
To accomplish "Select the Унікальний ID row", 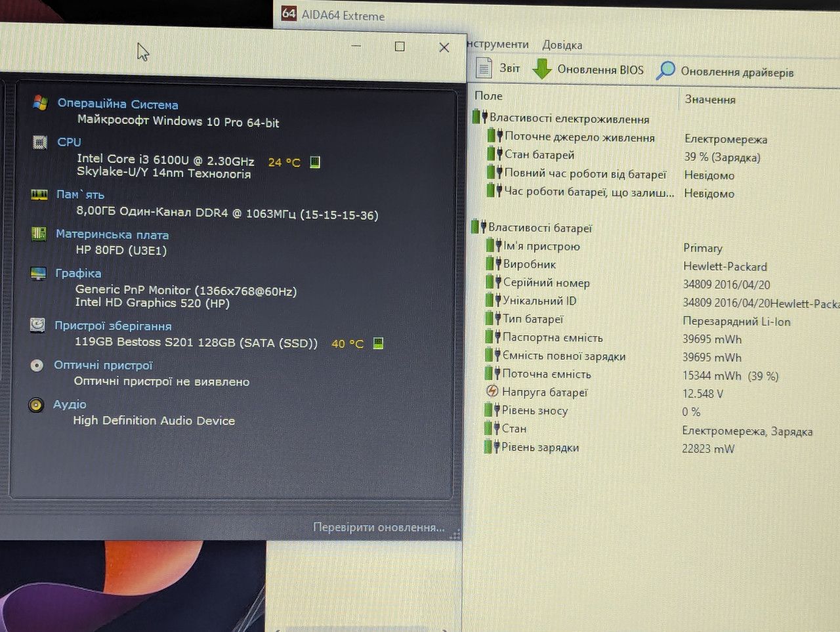I will tap(661, 301).
